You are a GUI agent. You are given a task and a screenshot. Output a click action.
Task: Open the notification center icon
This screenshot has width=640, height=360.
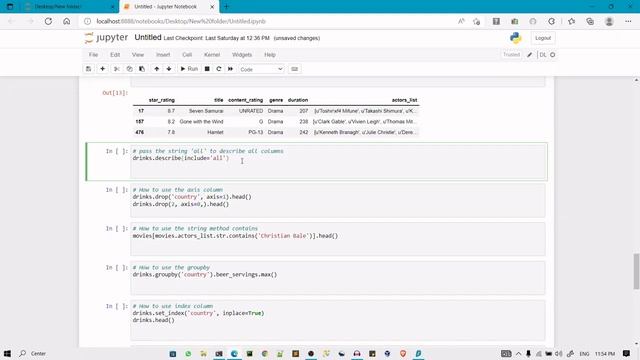[x=627, y=353]
